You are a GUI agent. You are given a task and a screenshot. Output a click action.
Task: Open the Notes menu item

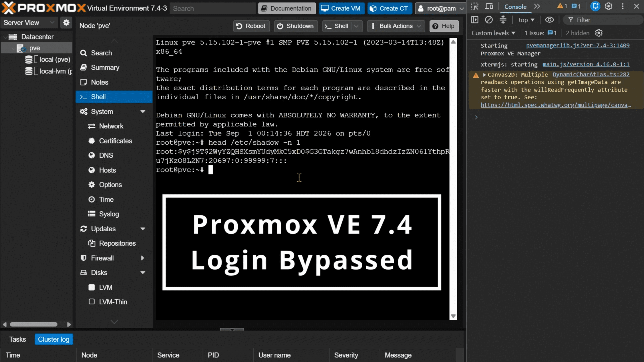[x=114, y=82]
